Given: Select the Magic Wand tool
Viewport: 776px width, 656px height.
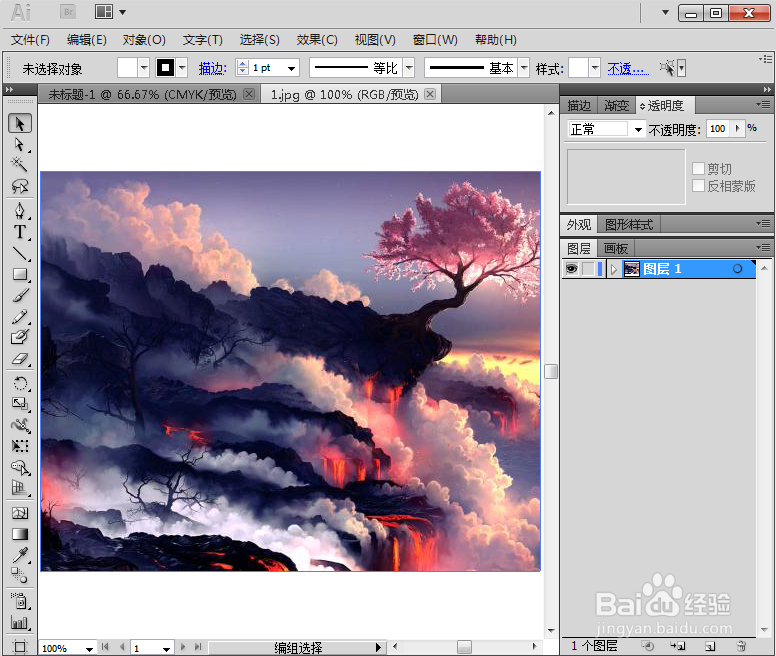Looking at the screenshot, I should pyautogui.click(x=20, y=164).
